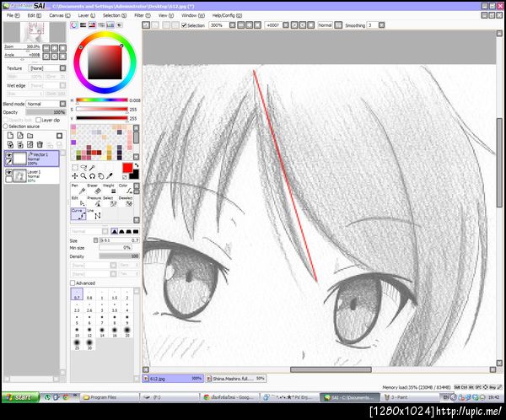Screen dimensions: 506x420
Task: Switch to the 612.jpg canvas tab
Action: (173, 379)
